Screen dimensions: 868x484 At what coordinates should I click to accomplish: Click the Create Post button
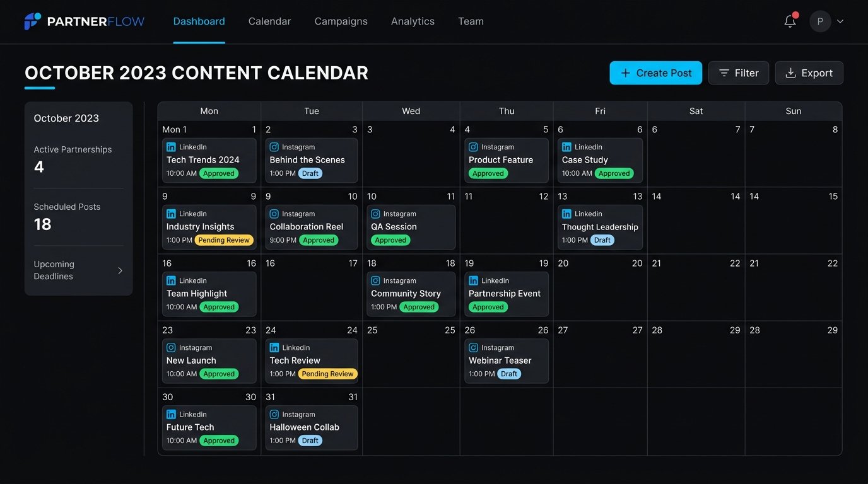pyautogui.click(x=655, y=73)
